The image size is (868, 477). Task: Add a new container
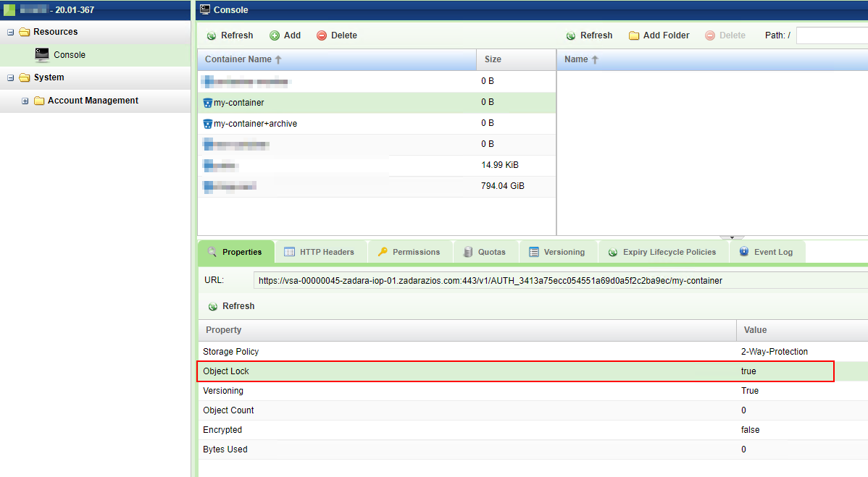point(285,35)
